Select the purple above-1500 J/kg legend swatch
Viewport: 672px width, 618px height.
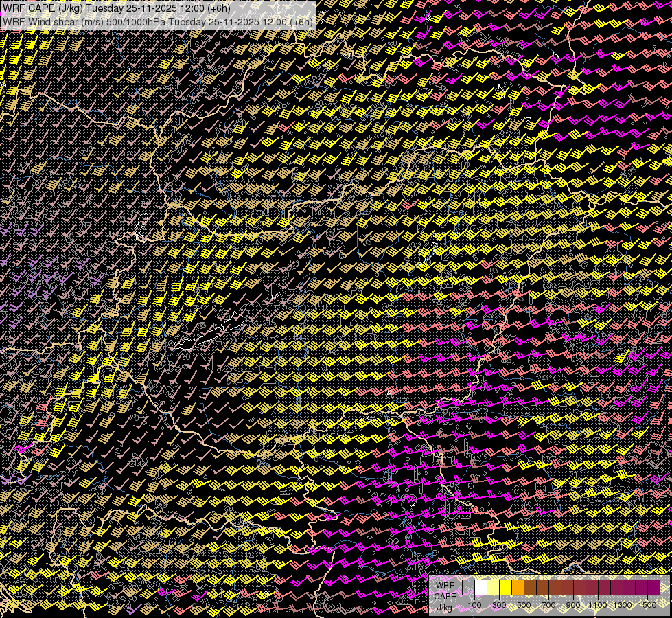pos(654,587)
